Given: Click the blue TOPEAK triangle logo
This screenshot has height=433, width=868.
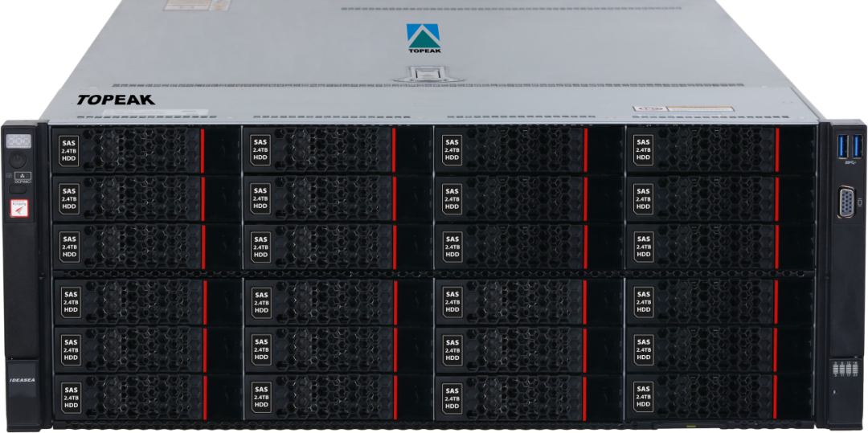Looking at the screenshot, I should coord(423,35).
